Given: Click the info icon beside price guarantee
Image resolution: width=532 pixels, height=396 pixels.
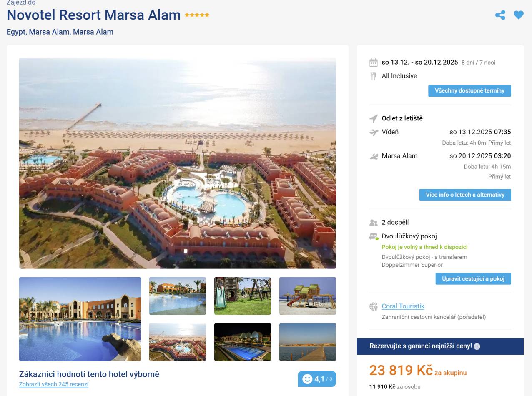Looking at the screenshot, I should tap(477, 346).
